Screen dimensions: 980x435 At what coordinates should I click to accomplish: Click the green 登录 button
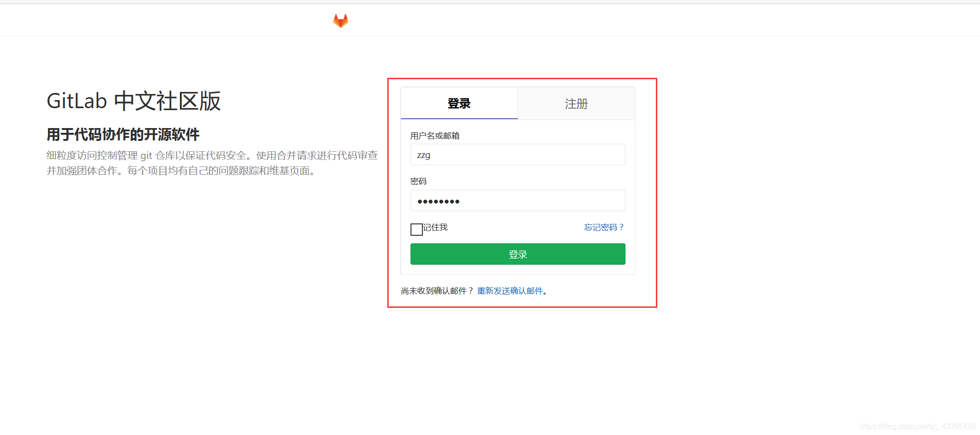(518, 254)
